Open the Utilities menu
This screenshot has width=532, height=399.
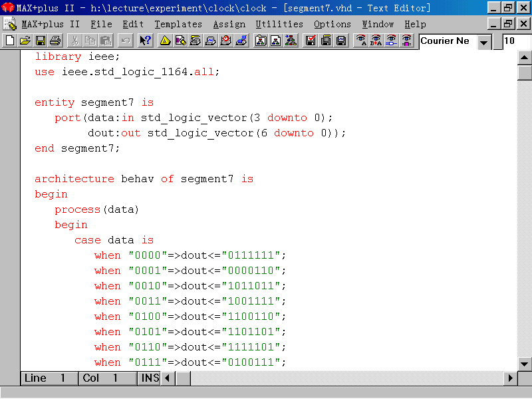point(279,25)
